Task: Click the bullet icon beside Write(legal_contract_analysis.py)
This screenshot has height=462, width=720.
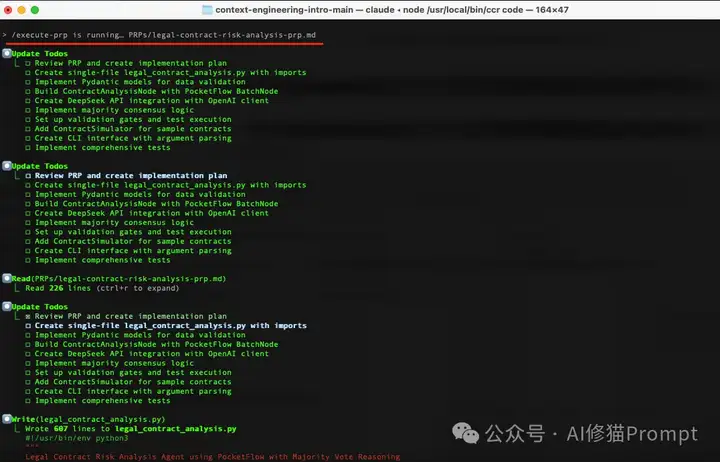Action: (7, 419)
